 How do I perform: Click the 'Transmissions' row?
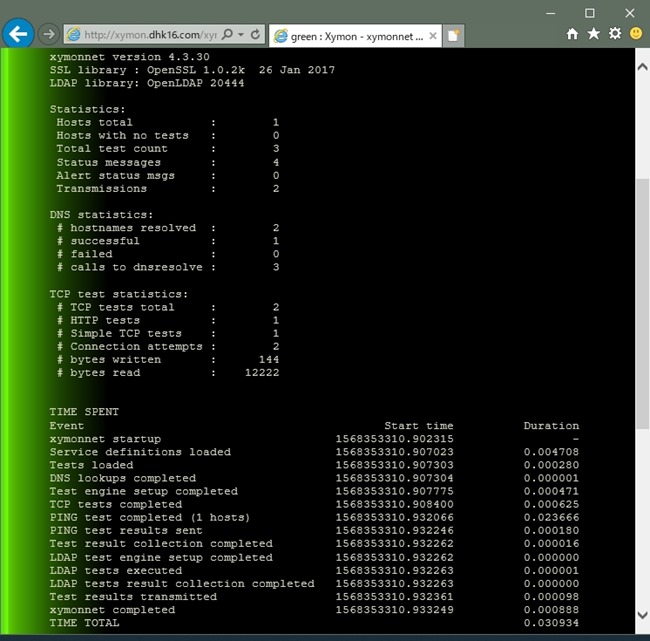pyautogui.click(x=168, y=189)
